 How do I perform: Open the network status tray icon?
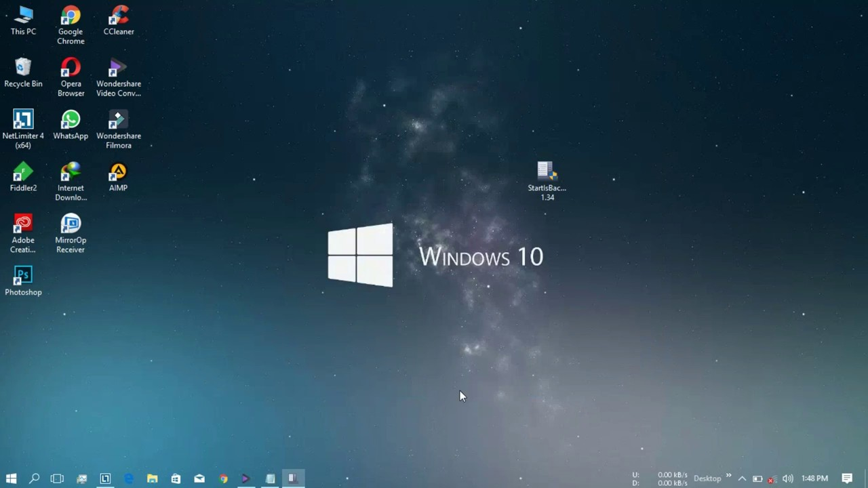[772, 479]
